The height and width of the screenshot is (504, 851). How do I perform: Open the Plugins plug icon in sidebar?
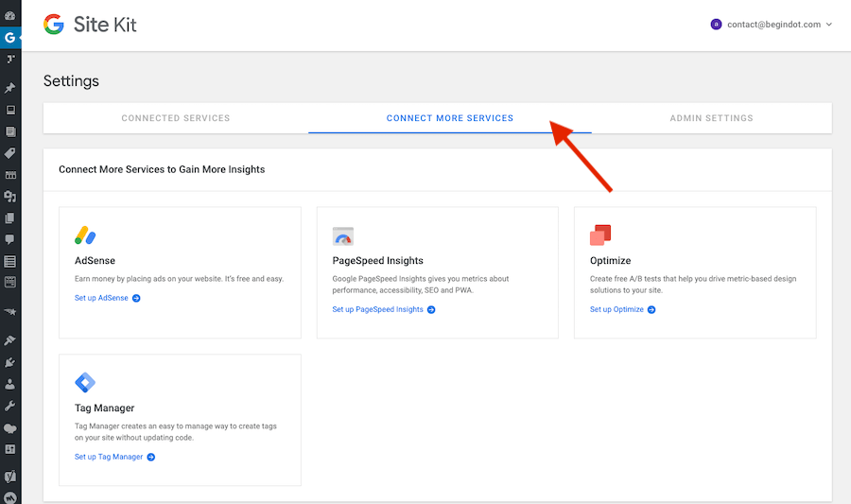(x=9, y=362)
